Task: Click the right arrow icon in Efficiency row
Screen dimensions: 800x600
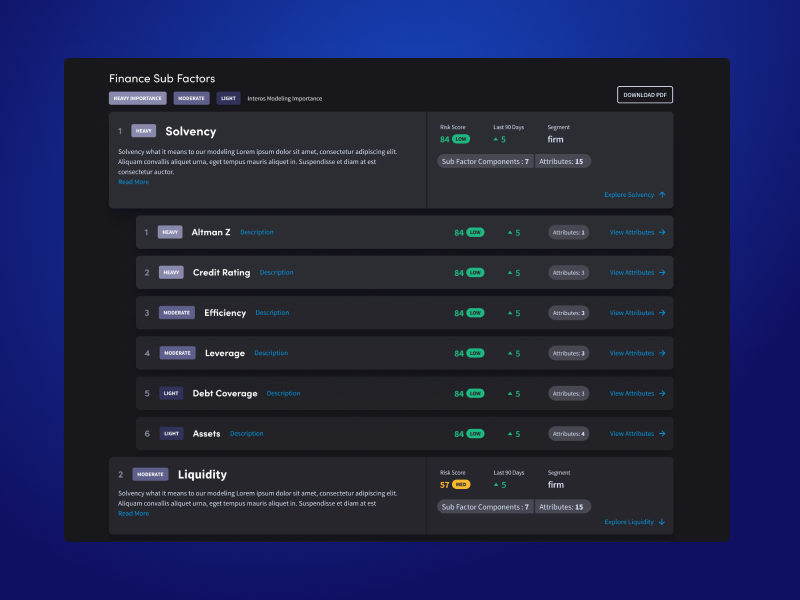Action: (662, 313)
